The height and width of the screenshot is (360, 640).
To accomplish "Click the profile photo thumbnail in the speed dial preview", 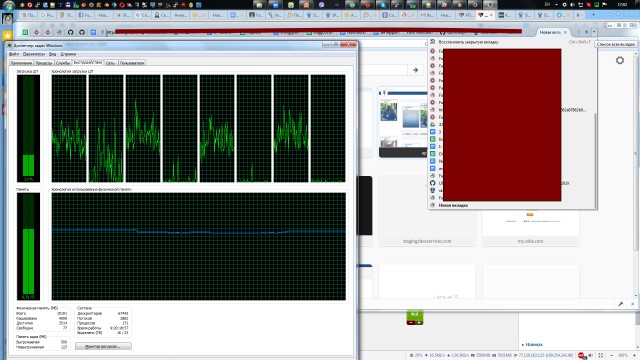I will point(388,112).
